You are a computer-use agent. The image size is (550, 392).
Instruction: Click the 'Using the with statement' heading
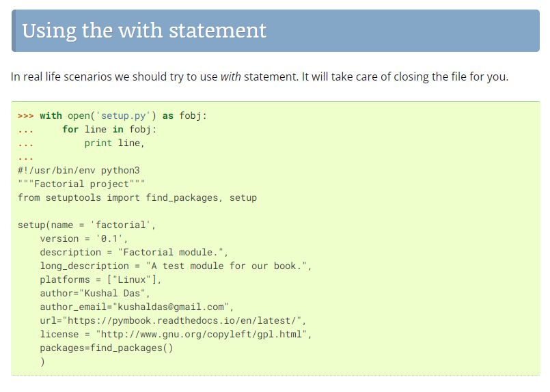click(x=144, y=31)
